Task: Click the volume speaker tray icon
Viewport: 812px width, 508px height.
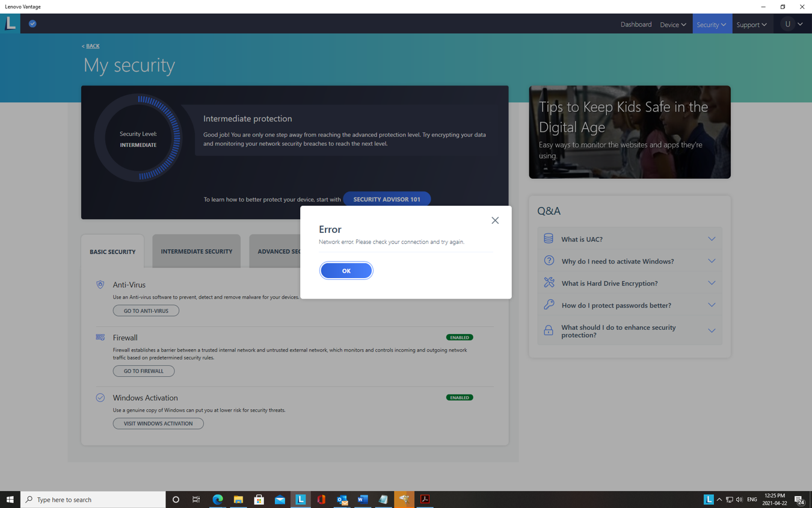Action: pos(739,500)
